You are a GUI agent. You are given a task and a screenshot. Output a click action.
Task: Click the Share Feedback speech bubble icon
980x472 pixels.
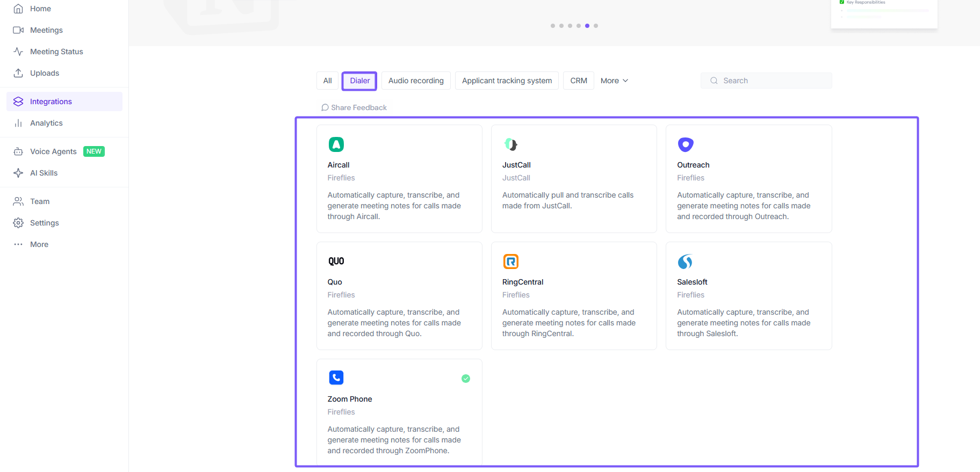click(x=325, y=107)
